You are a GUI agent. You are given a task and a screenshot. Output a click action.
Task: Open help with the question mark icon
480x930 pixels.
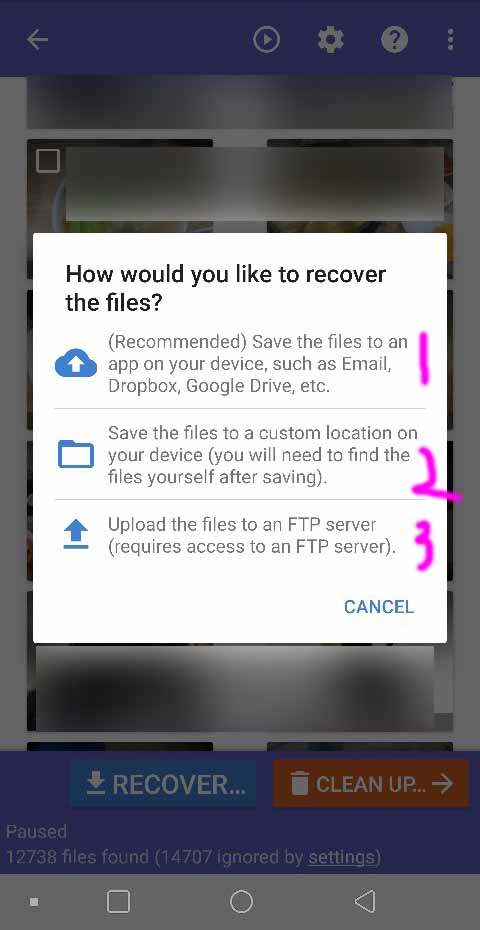tap(395, 40)
